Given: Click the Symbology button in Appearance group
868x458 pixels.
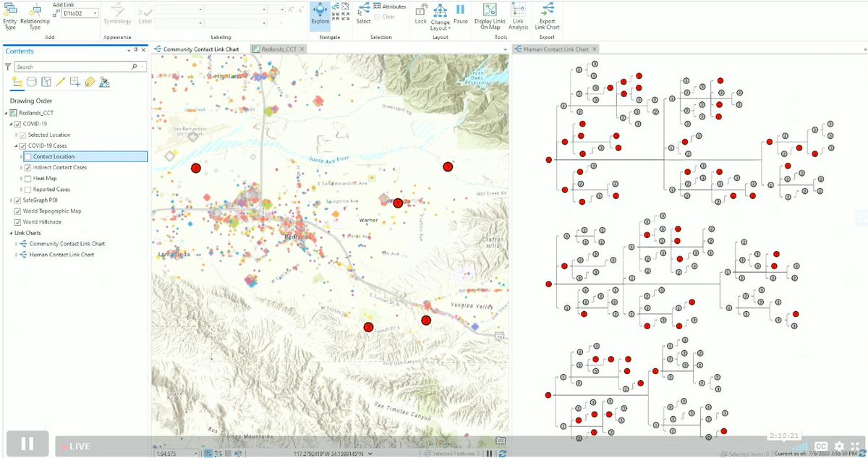Looking at the screenshot, I should tap(116, 14).
